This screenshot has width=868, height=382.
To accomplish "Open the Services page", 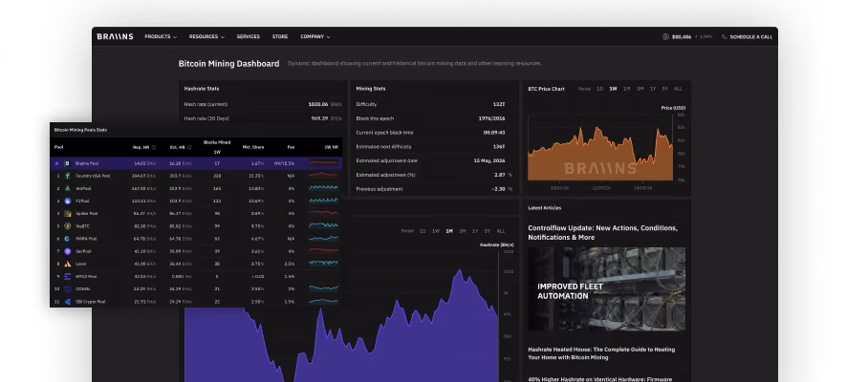I will [248, 36].
